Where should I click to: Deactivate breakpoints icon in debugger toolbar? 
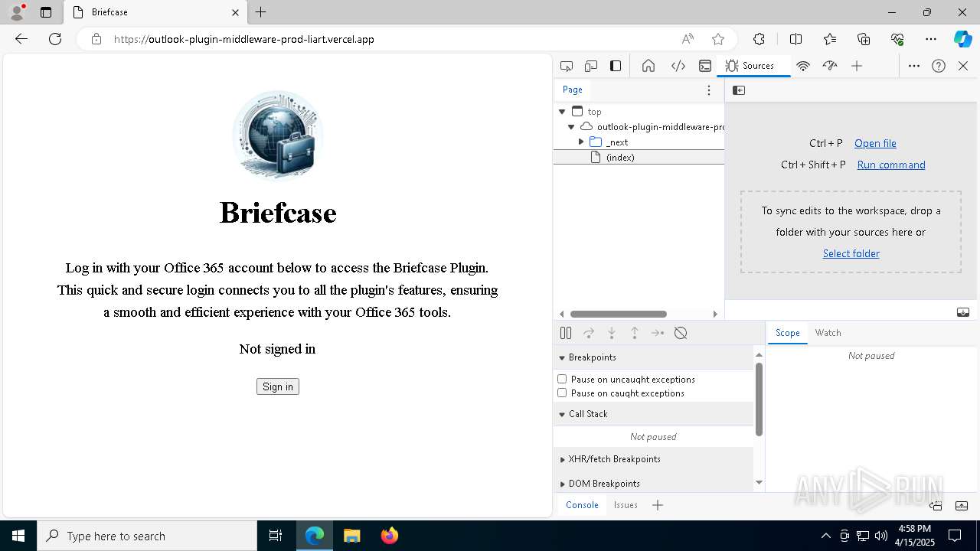[x=681, y=333]
